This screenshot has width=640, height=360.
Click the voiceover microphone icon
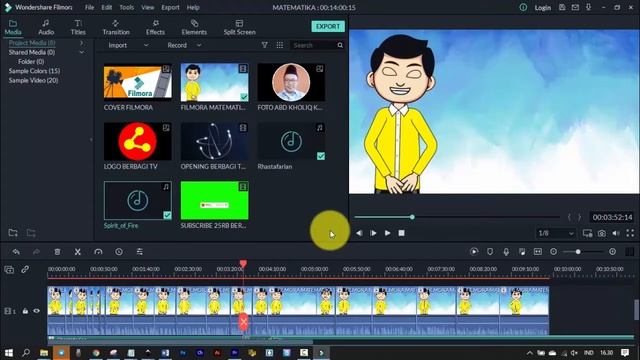point(506,252)
